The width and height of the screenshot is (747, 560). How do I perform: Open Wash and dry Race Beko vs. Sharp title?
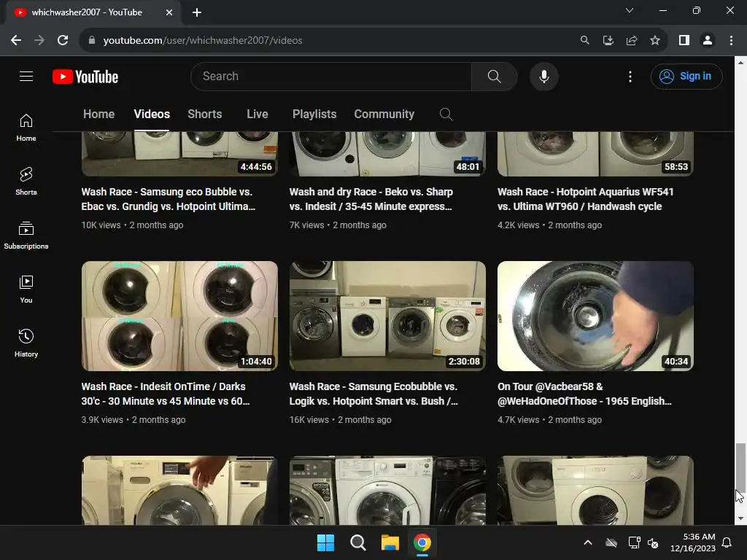[x=371, y=199]
